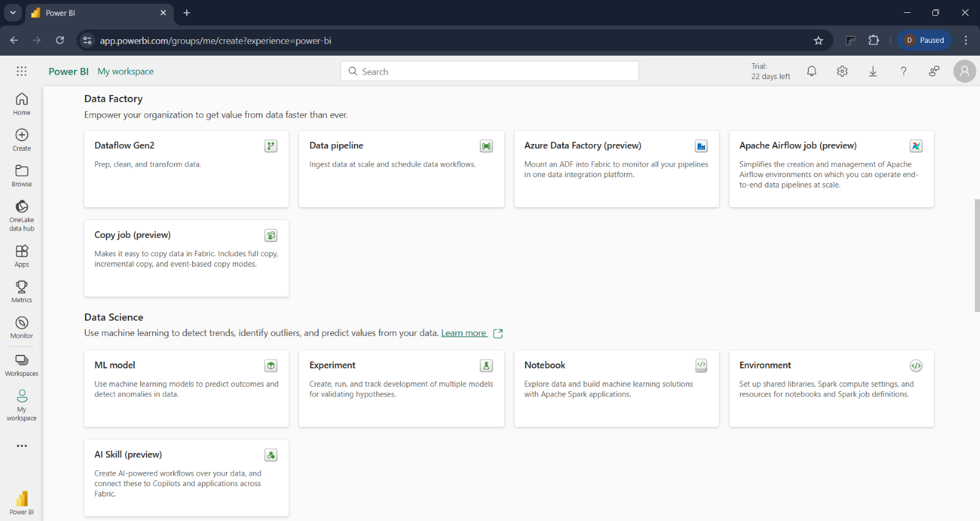Select the ML model card
This screenshot has width=980, height=521.
(186, 389)
